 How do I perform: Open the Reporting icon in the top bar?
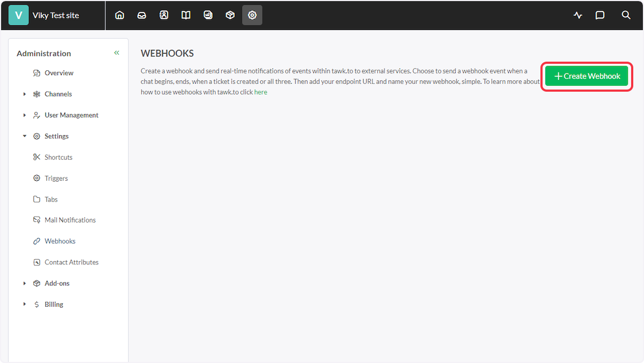click(208, 15)
